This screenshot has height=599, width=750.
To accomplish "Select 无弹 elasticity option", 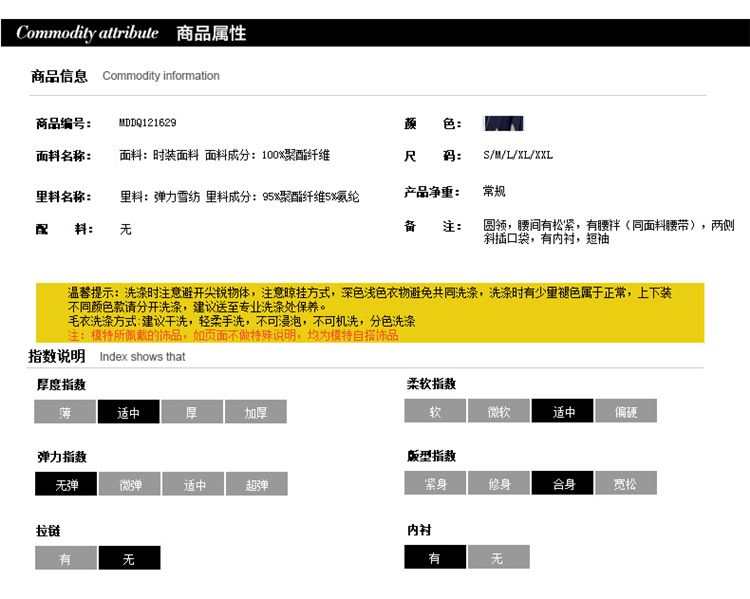I will pos(66,484).
